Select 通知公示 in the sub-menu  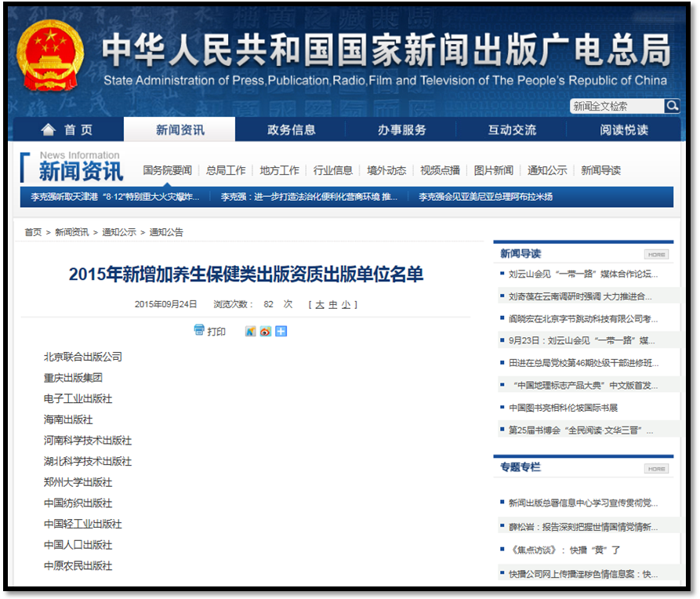[x=546, y=170]
